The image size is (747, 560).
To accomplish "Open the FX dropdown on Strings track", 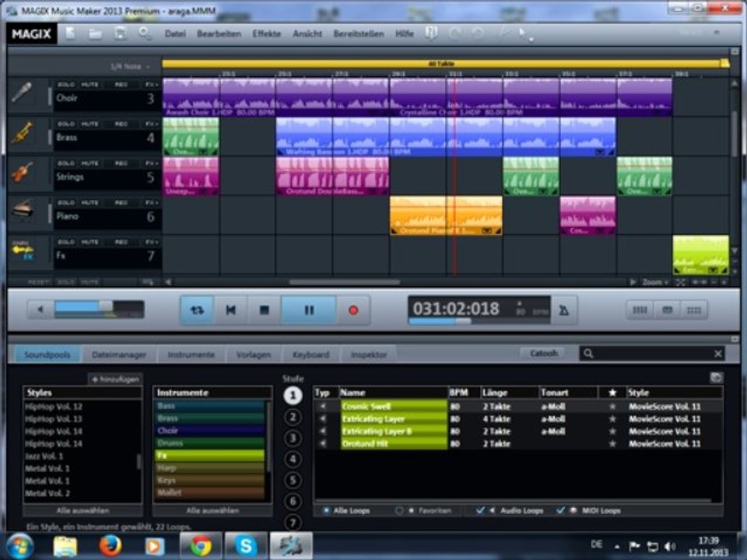I will pos(152,163).
